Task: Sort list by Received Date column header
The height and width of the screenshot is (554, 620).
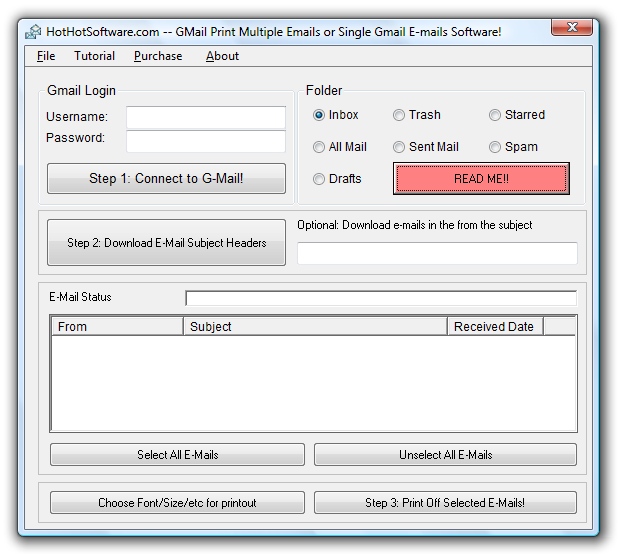Action: click(x=494, y=326)
